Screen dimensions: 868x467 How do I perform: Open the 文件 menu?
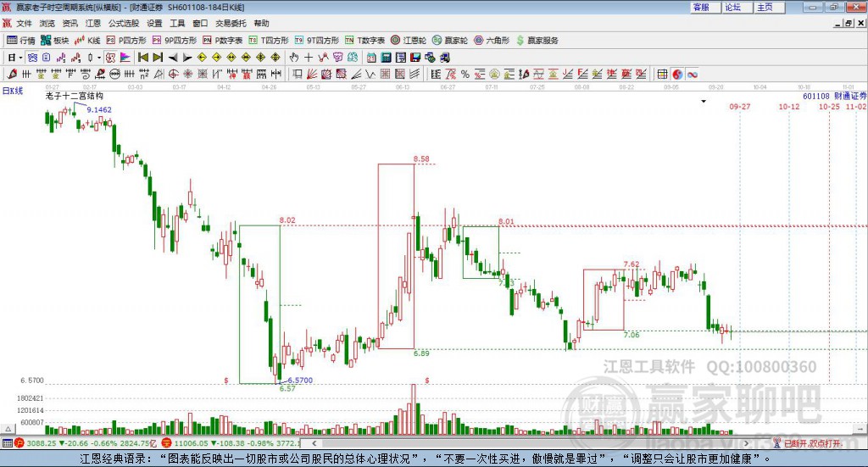(24, 23)
